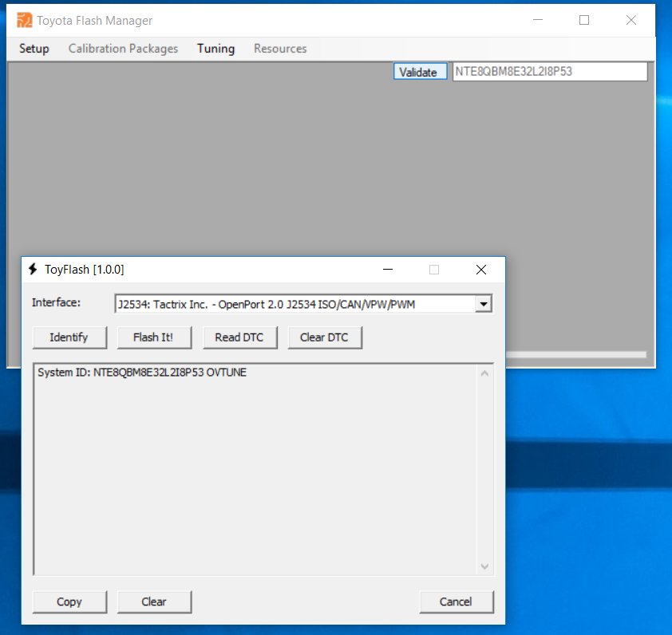The width and height of the screenshot is (672, 635).
Task: Open the Tuning menu
Action: pos(215,49)
